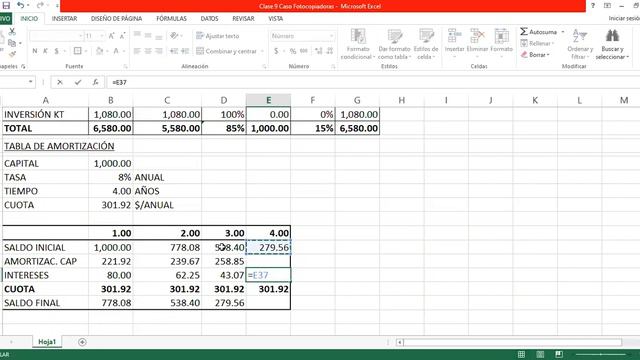The width and height of the screenshot is (640, 360).
Task: Open Buscar y seleccionar binoculars
Action: click(612, 44)
